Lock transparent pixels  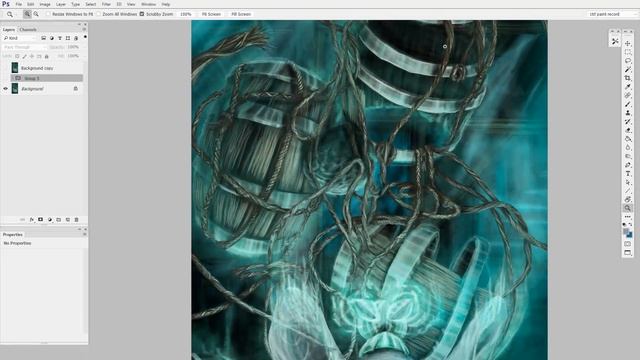[x=17, y=56]
